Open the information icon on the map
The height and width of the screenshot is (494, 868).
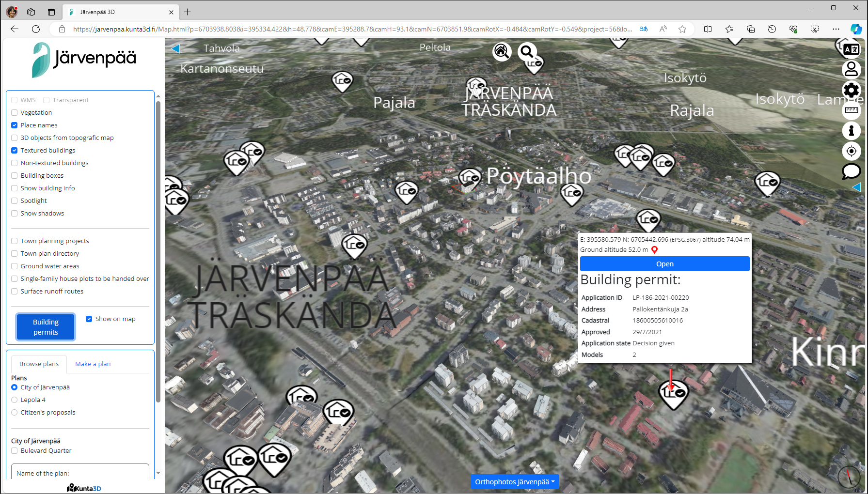point(851,131)
